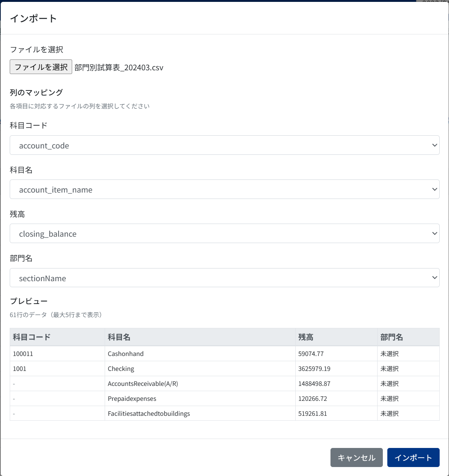Click the 科目名 preview column header
This screenshot has height=476, width=449.
tap(119, 337)
